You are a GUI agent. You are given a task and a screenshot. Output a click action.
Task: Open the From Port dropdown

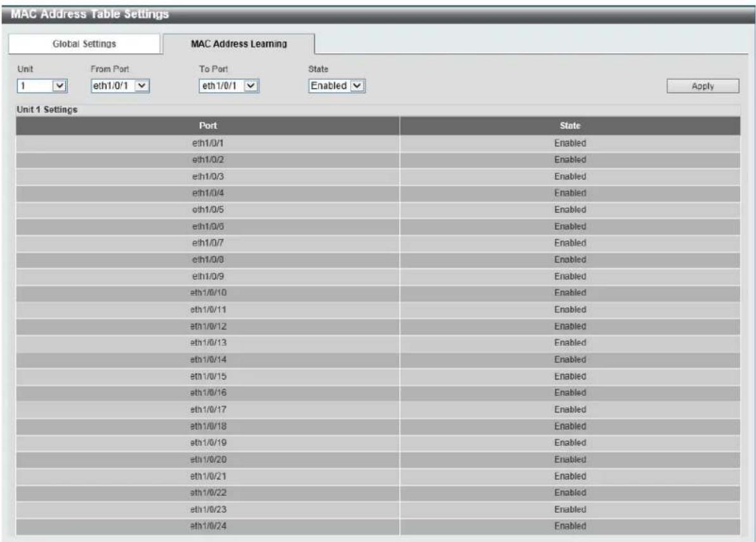[x=120, y=86]
